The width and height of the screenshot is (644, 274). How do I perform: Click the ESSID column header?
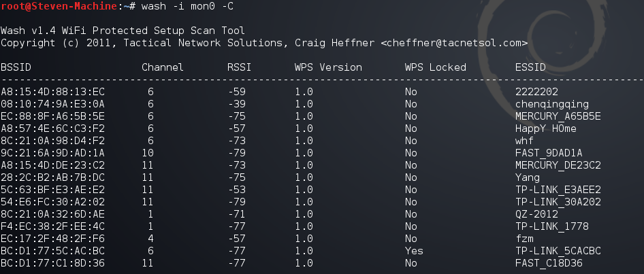coord(530,67)
